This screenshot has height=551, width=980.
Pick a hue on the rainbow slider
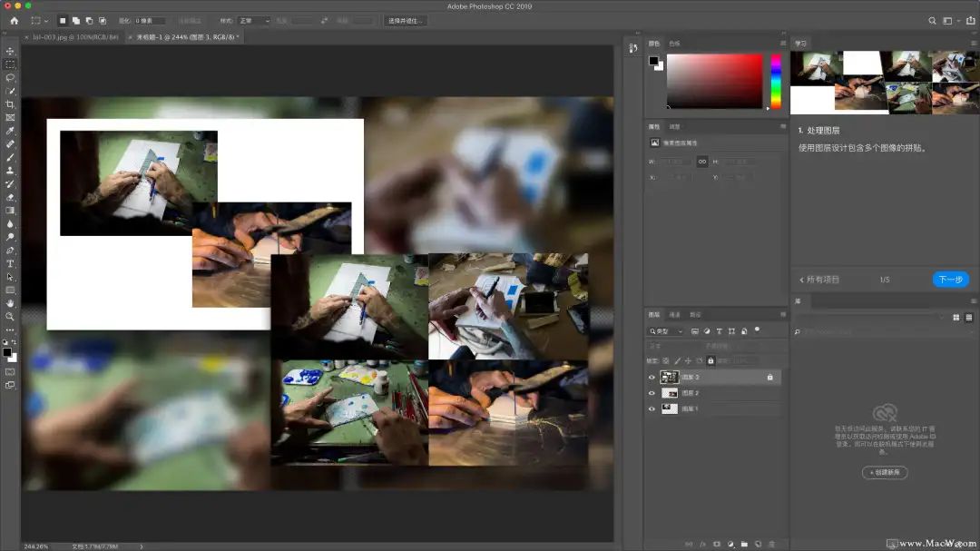click(776, 82)
